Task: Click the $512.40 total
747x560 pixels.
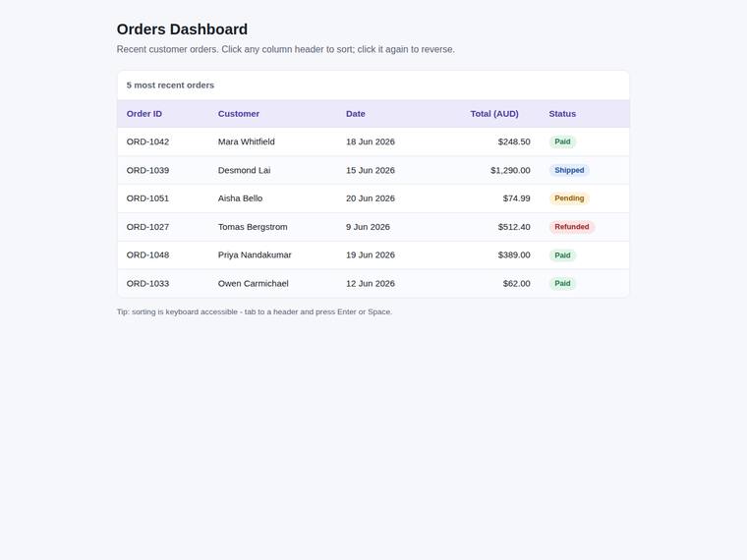Action: click(514, 227)
